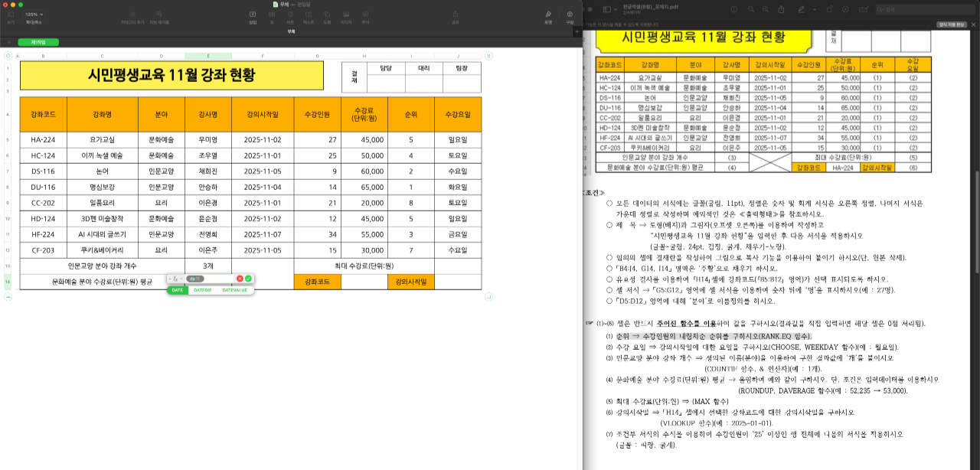Image resolution: width=980 pixels, height=470 pixels.
Task: Click the Share icon in Numbers toolbar
Action: pyautogui.click(x=456, y=15)
